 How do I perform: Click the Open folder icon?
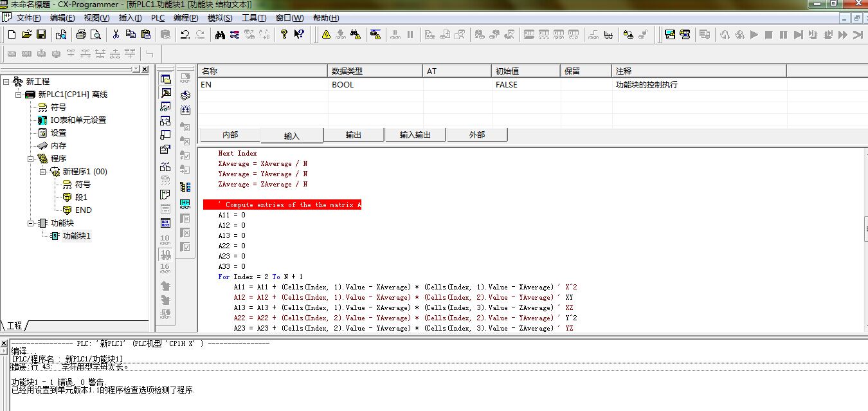click(26, 35)
